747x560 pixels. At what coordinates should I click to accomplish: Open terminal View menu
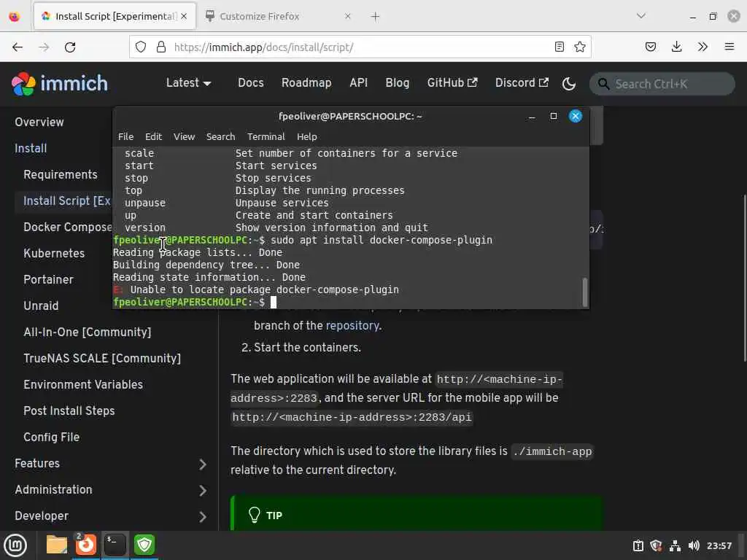184,136
